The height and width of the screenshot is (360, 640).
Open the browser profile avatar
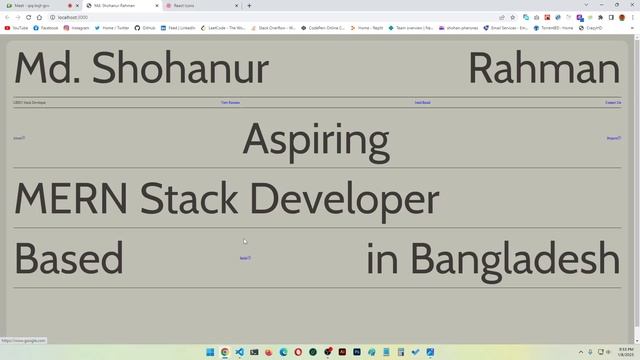622,18
